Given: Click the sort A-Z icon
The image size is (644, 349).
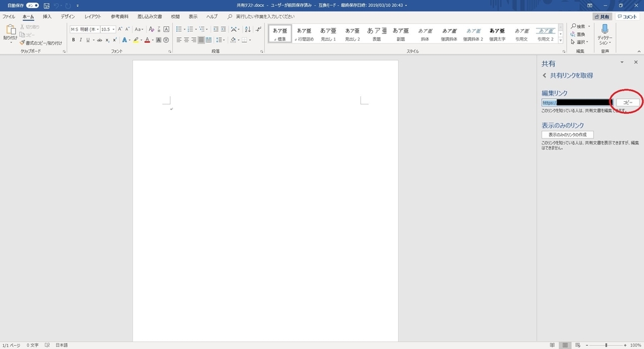Looking at the screenshot, I should pyautogui.click(x=247, y=29).
